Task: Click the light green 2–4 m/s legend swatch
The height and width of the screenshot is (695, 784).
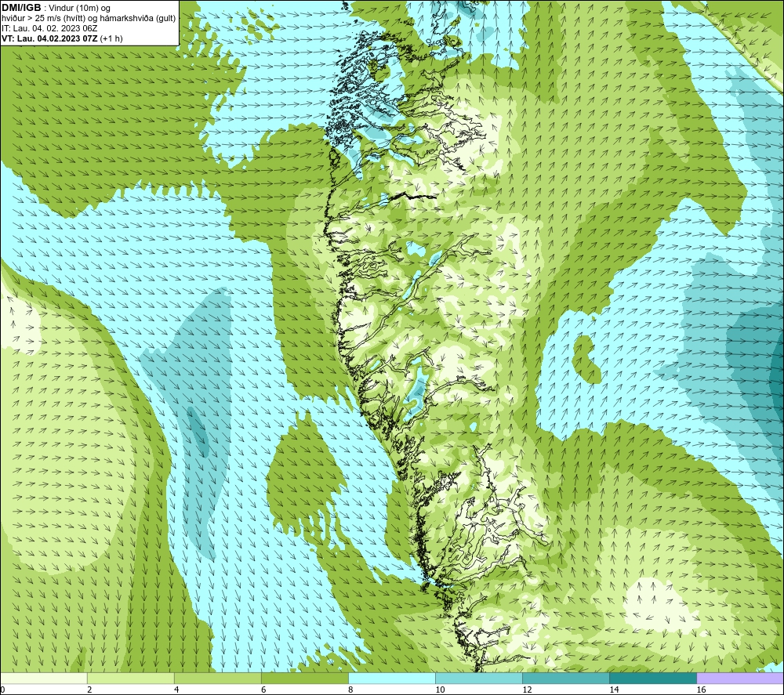Action: coord(130,679)
